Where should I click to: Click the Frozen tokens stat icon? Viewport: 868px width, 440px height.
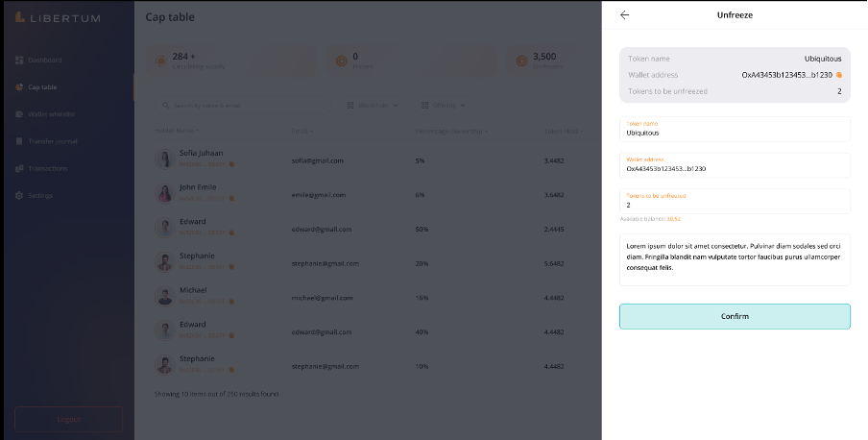340,61
